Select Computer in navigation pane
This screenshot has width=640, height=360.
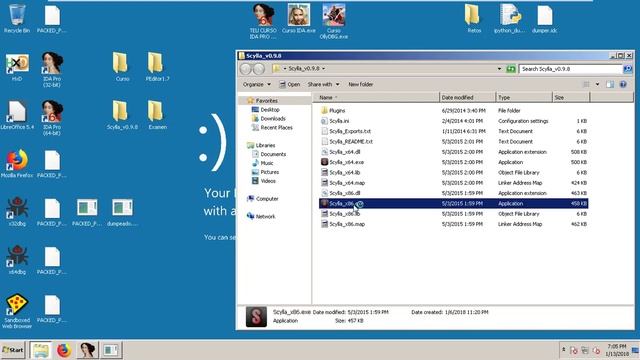(267, 199)
